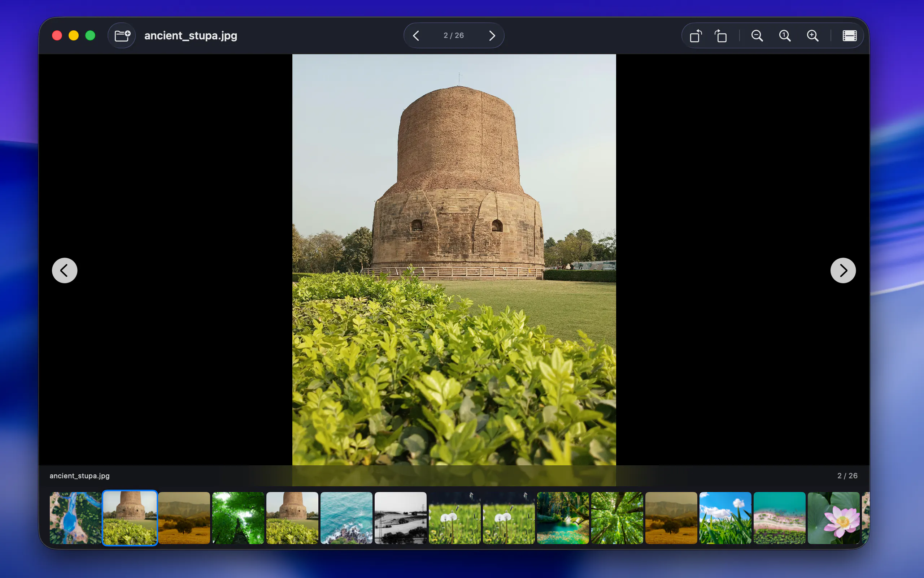Enter fullscreen with the green button
This screenshot has width=924, height=578.
point(91,35)
